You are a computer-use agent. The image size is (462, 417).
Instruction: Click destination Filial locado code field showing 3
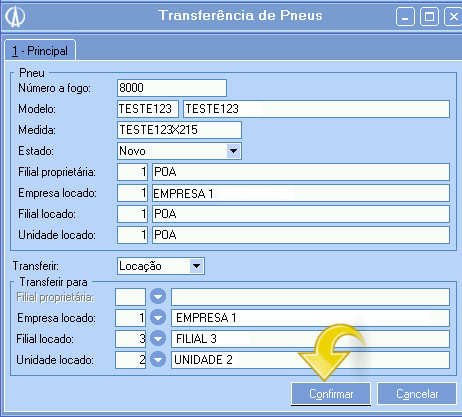pyautogui.click(x=131, y=339)
